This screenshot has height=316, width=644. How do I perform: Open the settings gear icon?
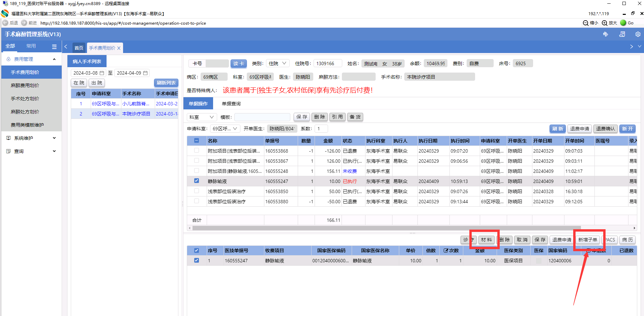click(x=638, y=34)
